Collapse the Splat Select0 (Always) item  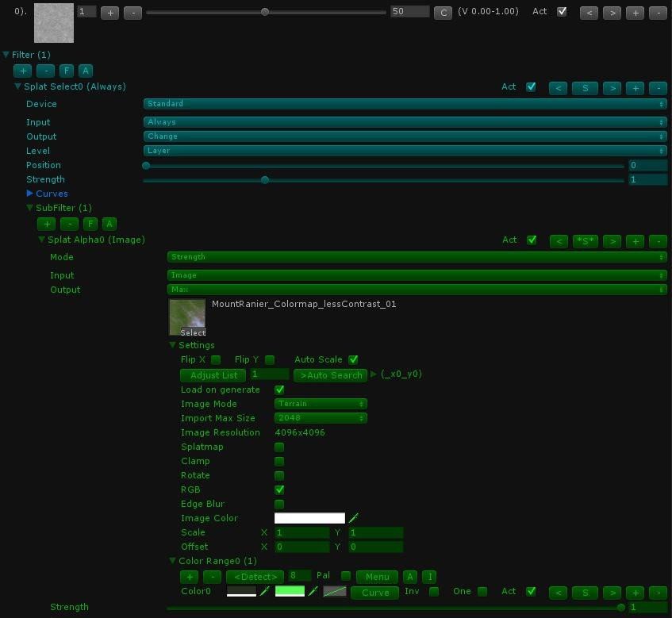coord(18,86)
